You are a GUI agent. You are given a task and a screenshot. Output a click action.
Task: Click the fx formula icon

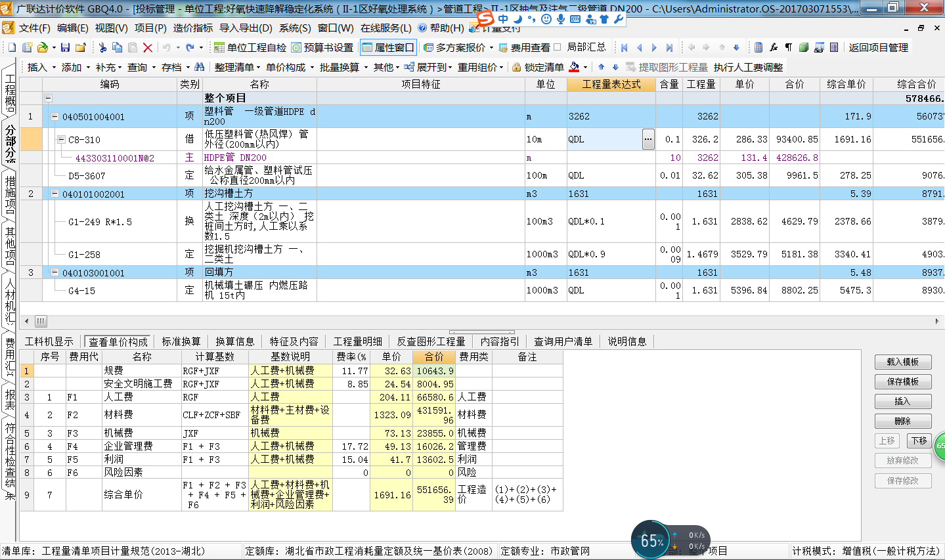(x=774, y=47)
